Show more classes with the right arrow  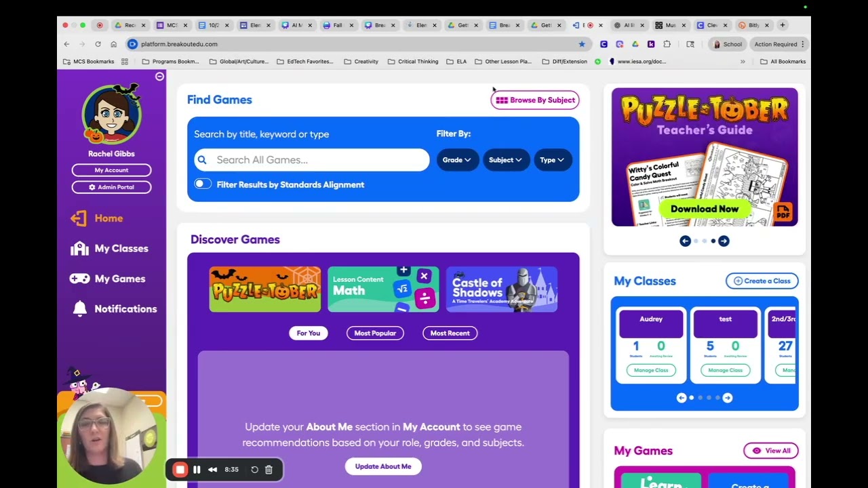click(728, 398)
